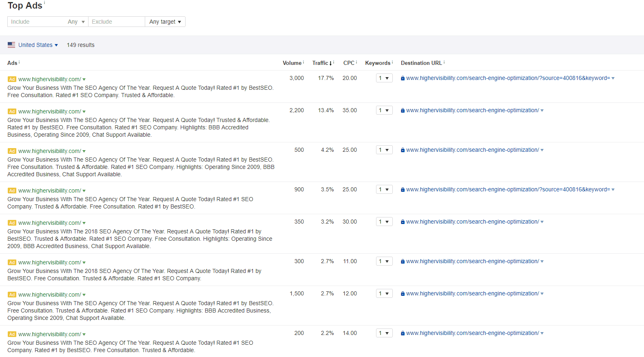The height and width of the screenshot is (357, 644).
Task: Open destination URL for 2,200 volume ad
Action: tap(473, 110)
